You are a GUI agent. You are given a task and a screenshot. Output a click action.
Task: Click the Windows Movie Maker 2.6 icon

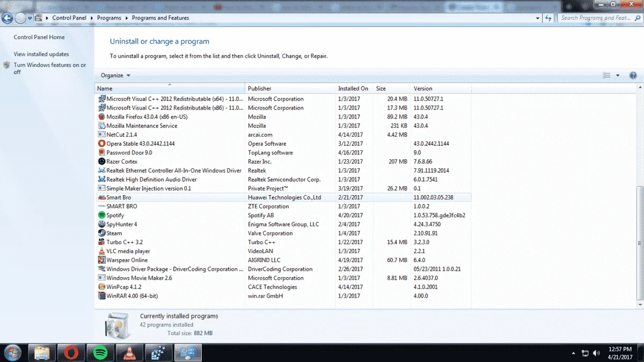[x=102, y=278]
